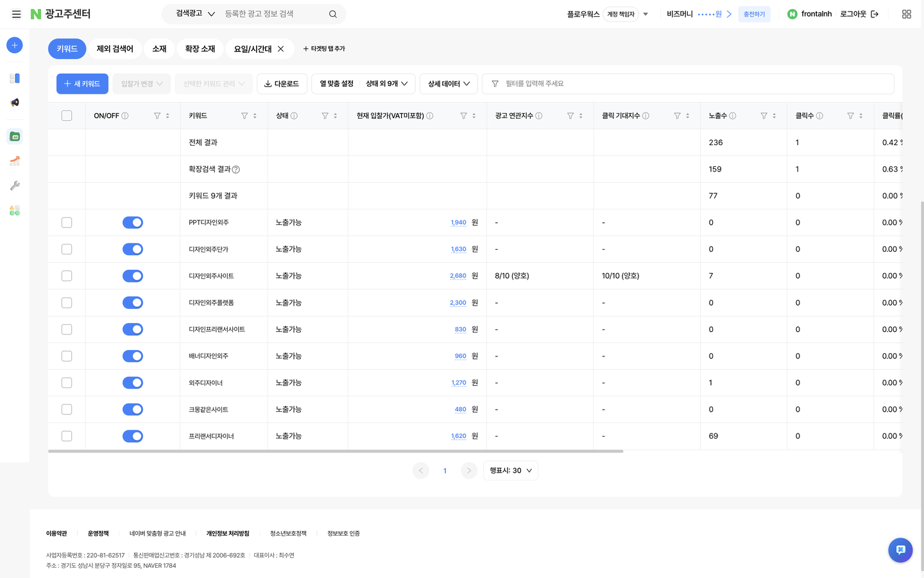Click the biz money arrow chevron icon
The height and width of the screenshot is (578, 924).
(x=729, y=14)
